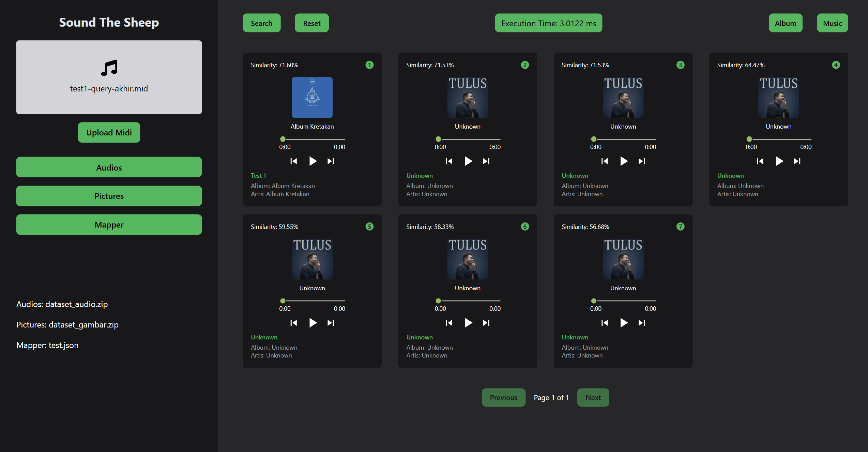Viewport: 868px width, 452px height.
Task: Skip back on the Test 1 player
Action: click(x=293, y=161)
